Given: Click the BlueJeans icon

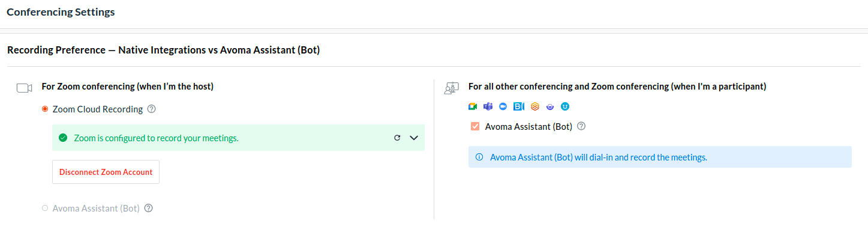Looking at the screenshot, I should 519,106.
